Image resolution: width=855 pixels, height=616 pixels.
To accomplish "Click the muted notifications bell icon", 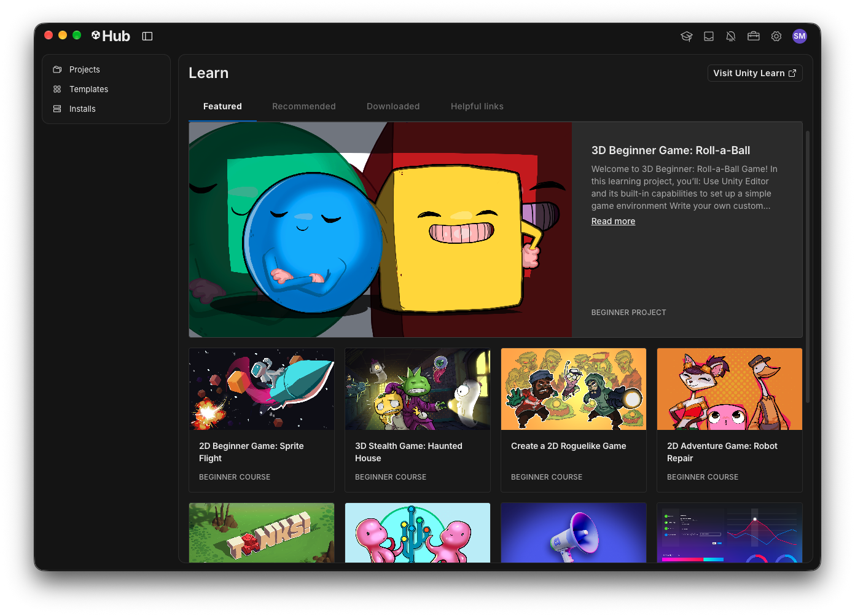I will 731,36.
